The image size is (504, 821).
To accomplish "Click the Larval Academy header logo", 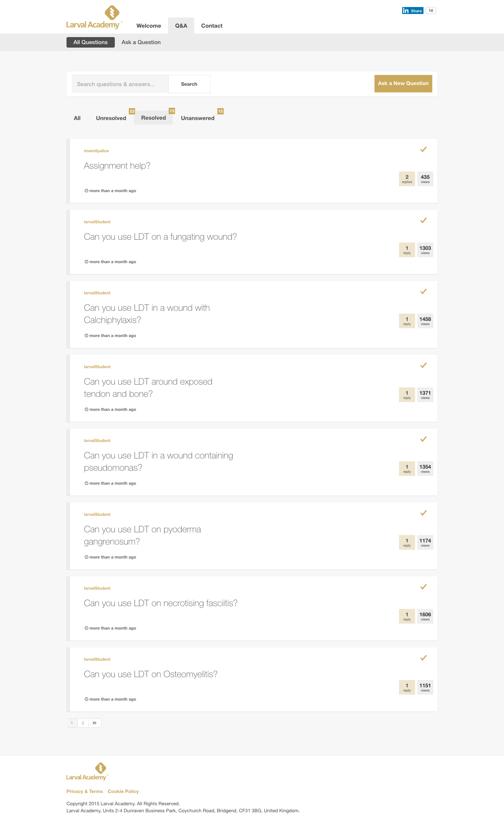I will [94, 17].
